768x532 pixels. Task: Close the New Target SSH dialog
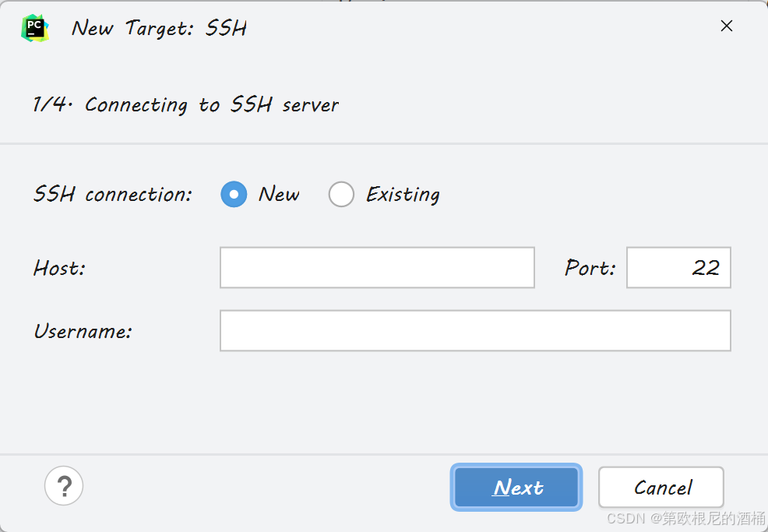point(727,26)
